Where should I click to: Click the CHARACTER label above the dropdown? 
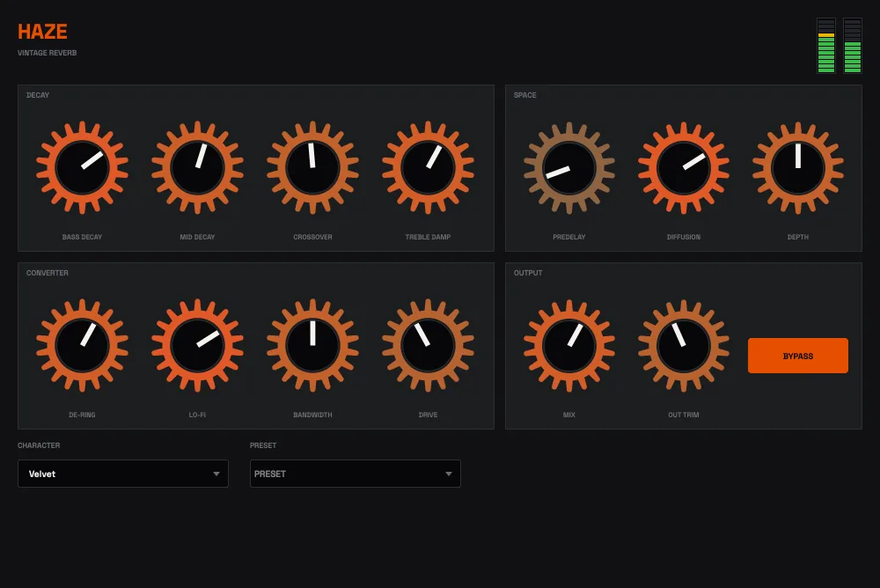pyautogui.click(x=39, y=445)
